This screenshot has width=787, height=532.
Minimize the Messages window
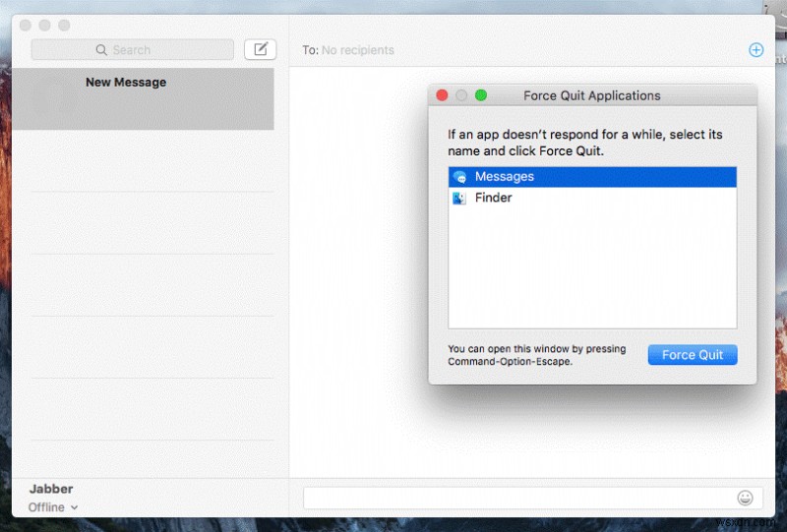(x=44, y=26)
